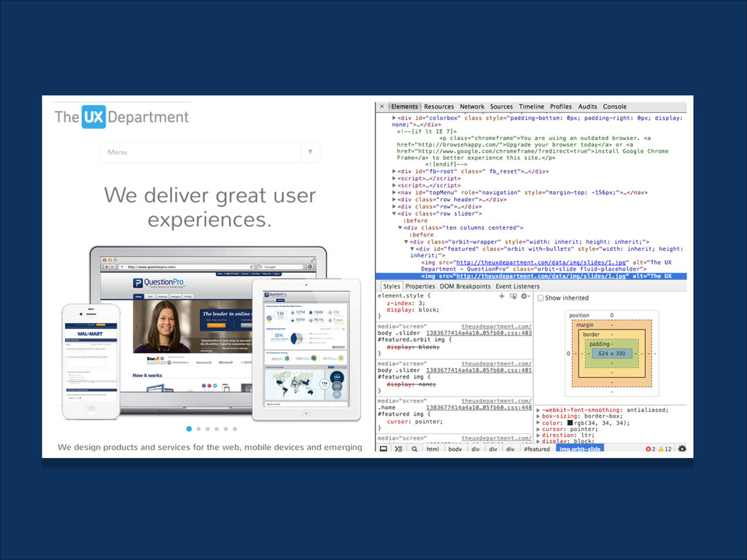Image resolution: width=747 pixels, height=560 pixels.
Task: Expand the cursor computed property
Action: click(538, 429)
